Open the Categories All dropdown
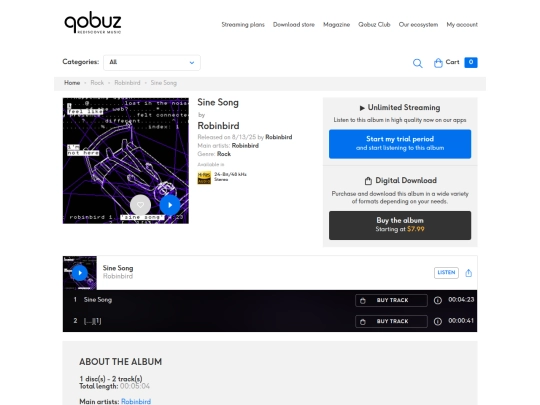Image resolution: width=540 pixels, height=405 pixels. [152, 62]
